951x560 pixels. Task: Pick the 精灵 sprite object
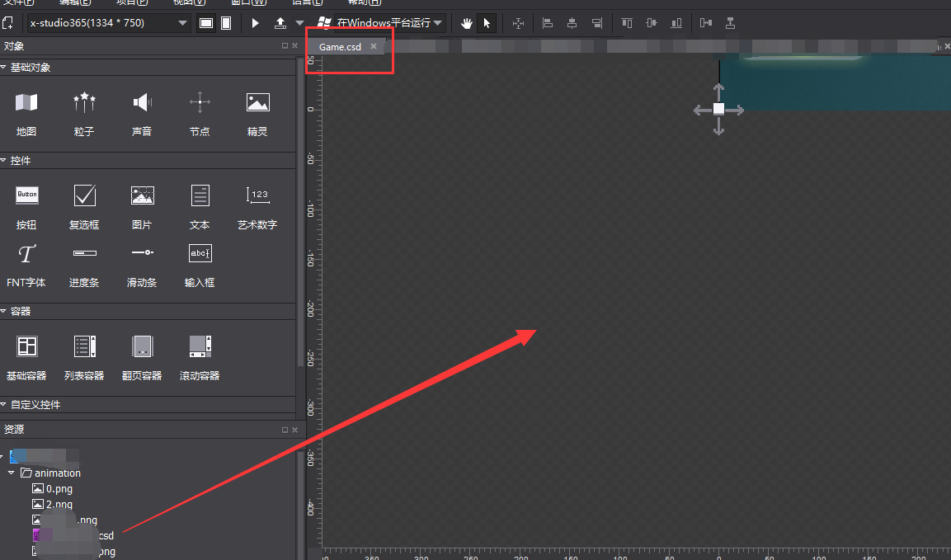pyautogui.click(x=257, y=114)
